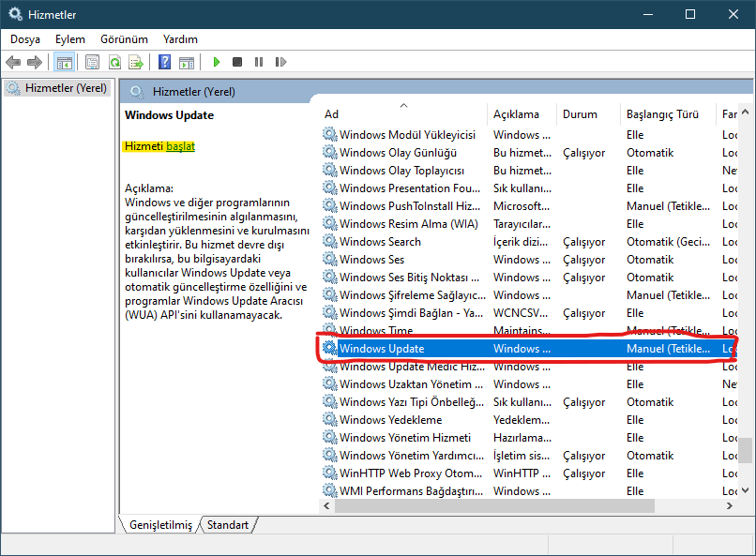This screenshot has width=756, height=556.
Task: Select Windows Yönetim Hizmeti service
Action: tap(529, 438)
